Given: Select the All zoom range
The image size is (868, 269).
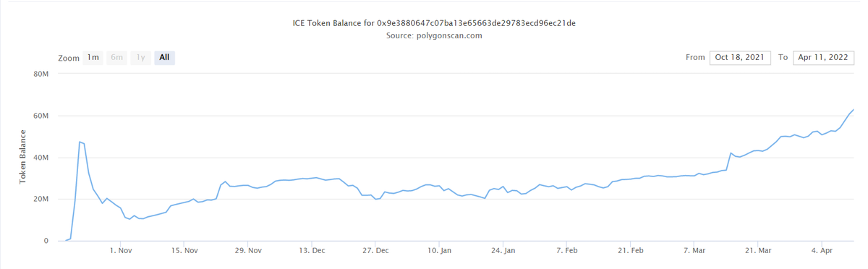Looking at the screenshot, I should [x=164, y=58].
